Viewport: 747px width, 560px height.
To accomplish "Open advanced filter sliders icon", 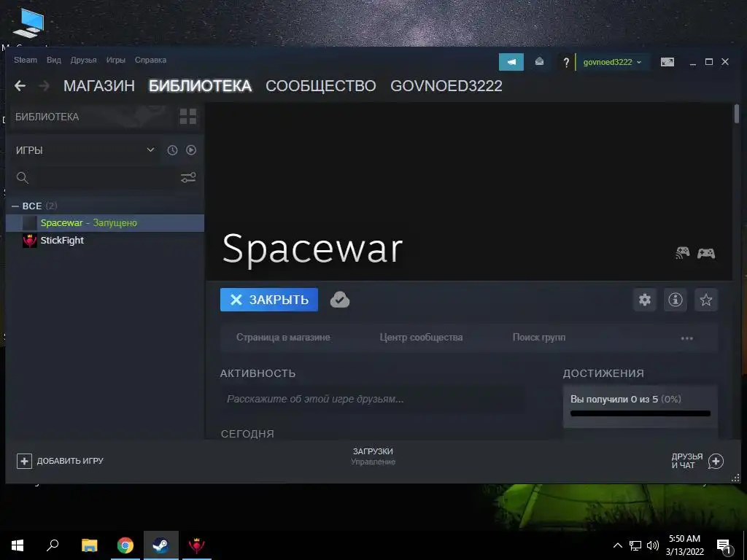I will pyautogui.click(x=188, y=178).
